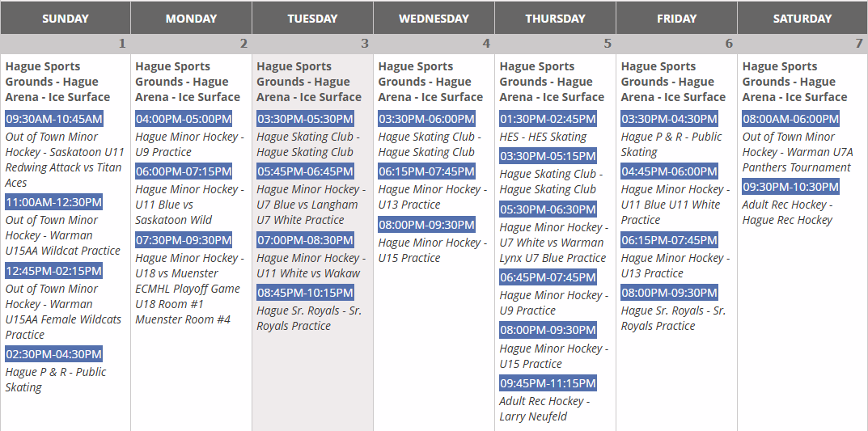
Task: Click the Wednesday column header
Action: tap(434, 19)
